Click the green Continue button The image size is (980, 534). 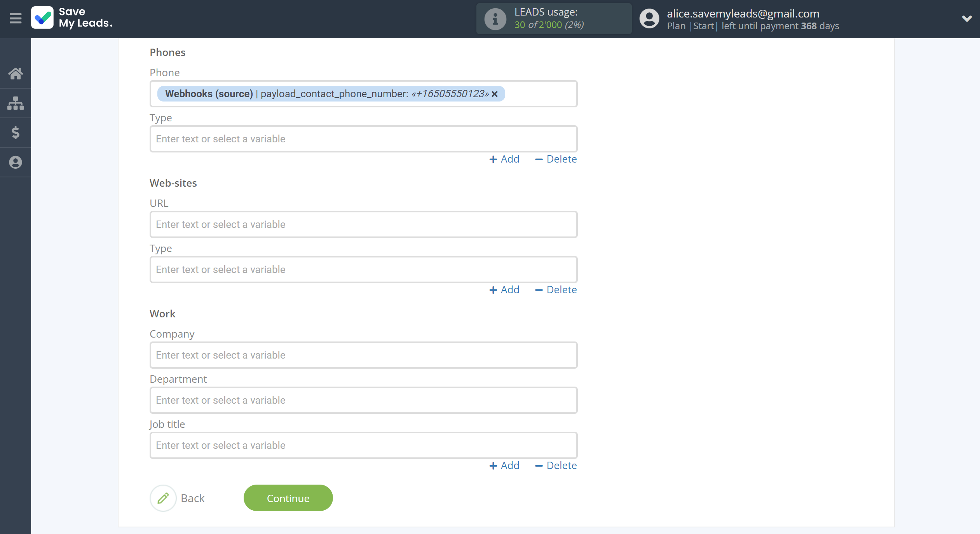tap(288, 498)
